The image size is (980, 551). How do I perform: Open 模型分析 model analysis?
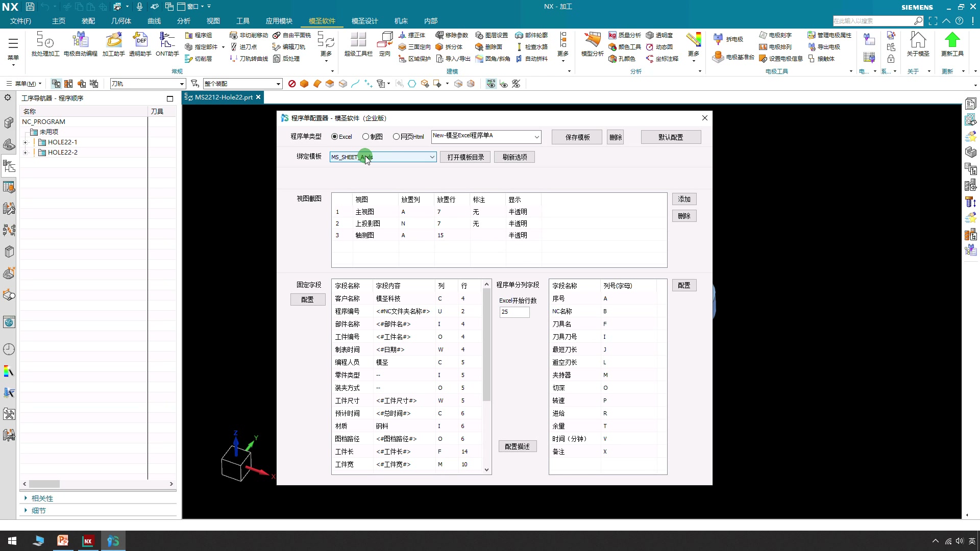(592, 44)
